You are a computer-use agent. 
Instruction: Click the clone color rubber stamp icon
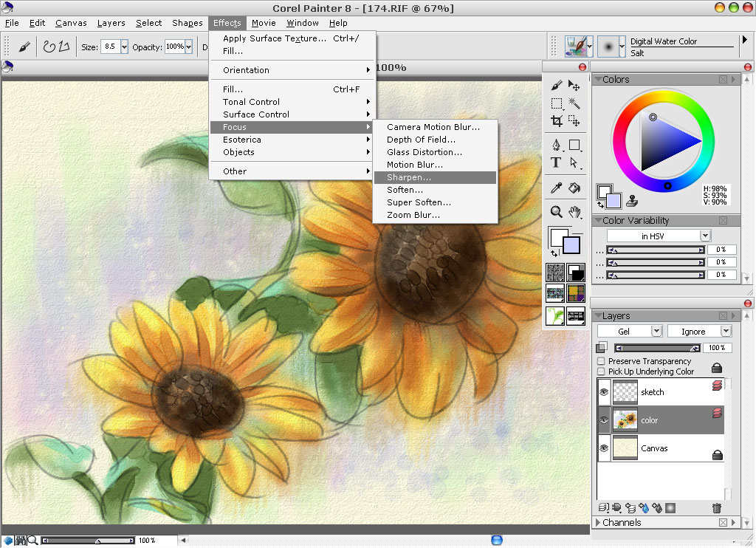click(632, 201)
